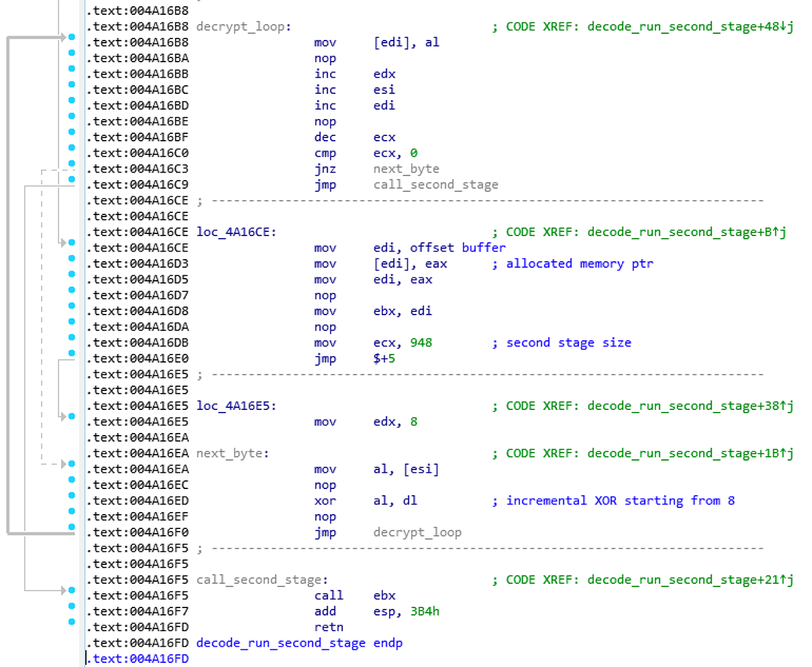Viewport: 812px width, 667px height.
Task: Follow xref 'decode_run_second_stage+B↑j'
Action: coord(686,232)
